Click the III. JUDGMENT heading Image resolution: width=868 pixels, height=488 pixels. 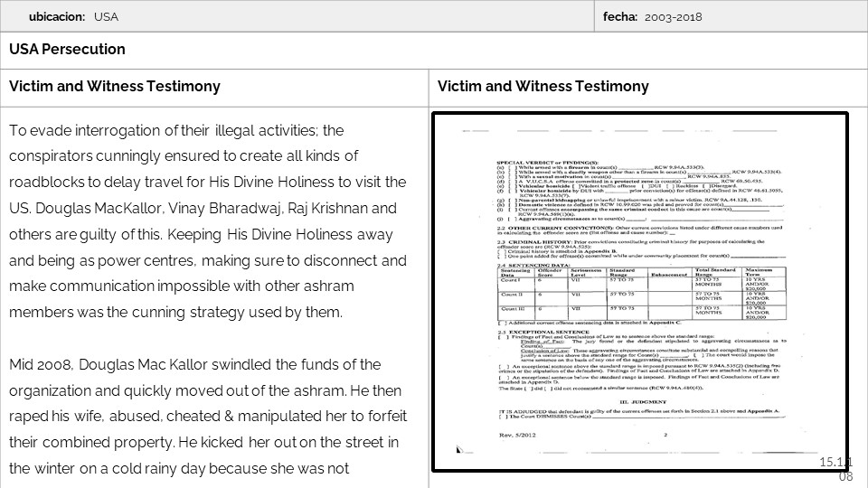pos(642,401)
